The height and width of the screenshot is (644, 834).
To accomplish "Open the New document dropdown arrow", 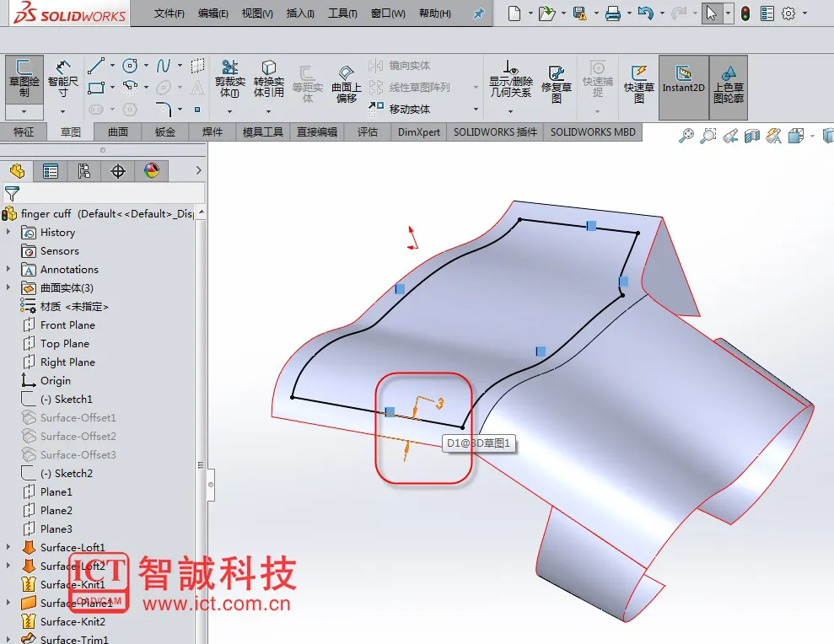I will pyautogui.click(x=530, y=13).
